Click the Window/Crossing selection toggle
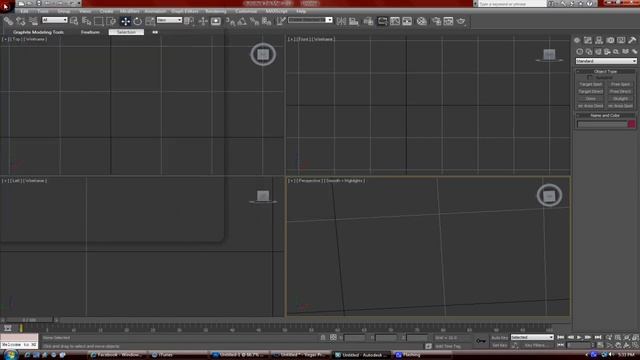This screenshot has width=640, height=360. coord(111,21)
